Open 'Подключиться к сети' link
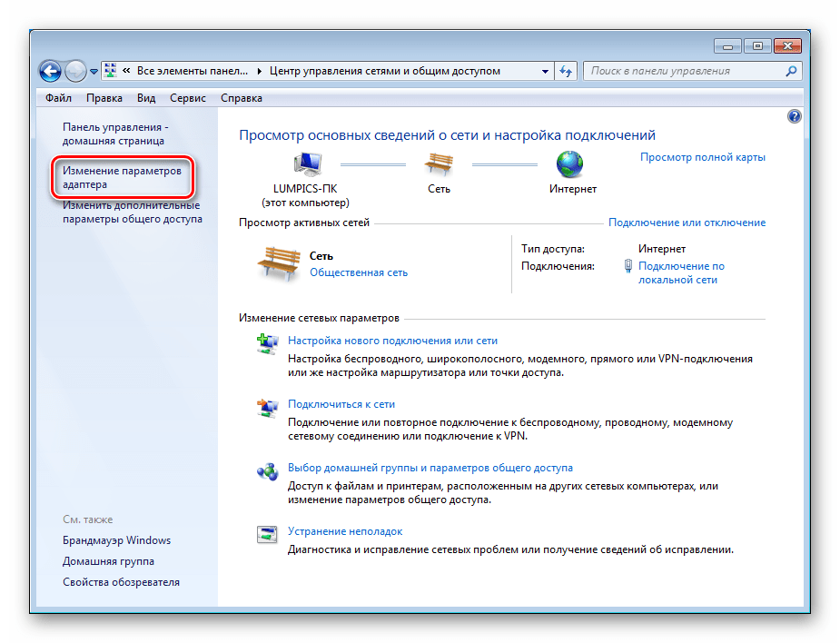 click(x=341, y=404)
